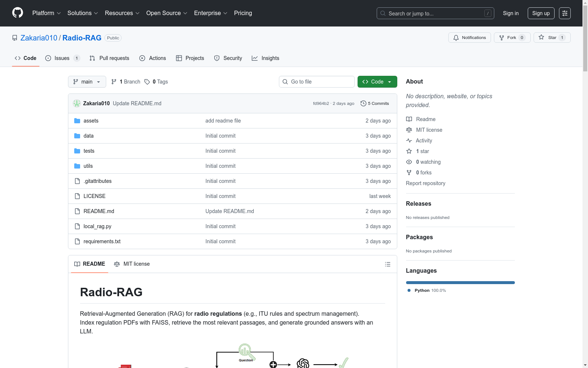Click the Sign in link
Screen dimensions: 588x368
[511, 13]
